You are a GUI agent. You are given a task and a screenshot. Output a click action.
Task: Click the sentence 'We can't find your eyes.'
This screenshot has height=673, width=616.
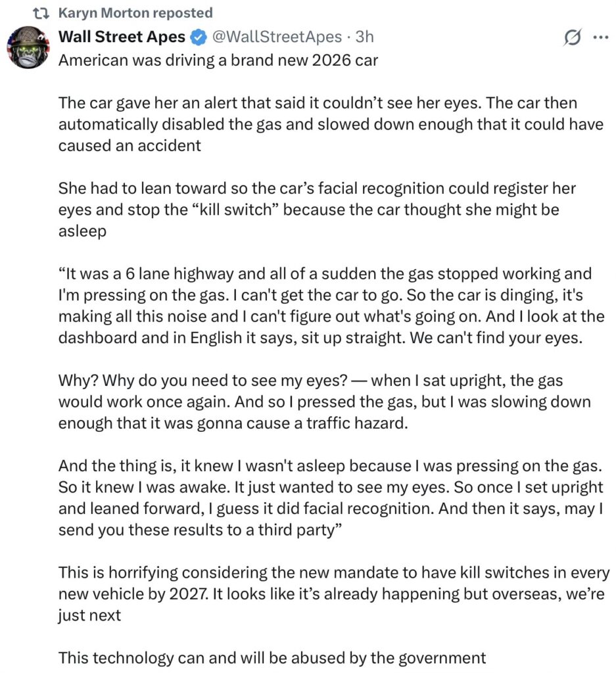click(496, 338)
